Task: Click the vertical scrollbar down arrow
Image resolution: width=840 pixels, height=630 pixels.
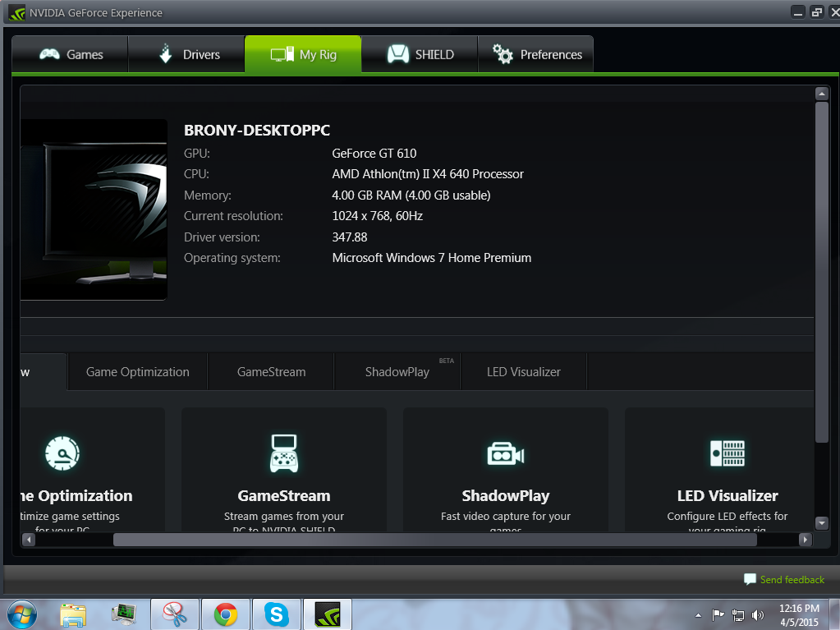Action: (x=822, y=523)
